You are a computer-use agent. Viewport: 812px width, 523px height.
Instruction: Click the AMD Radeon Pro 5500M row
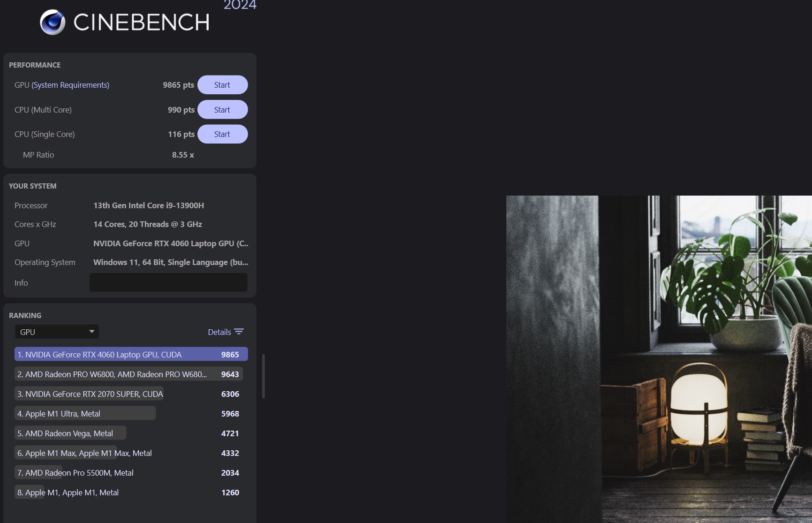128,473
